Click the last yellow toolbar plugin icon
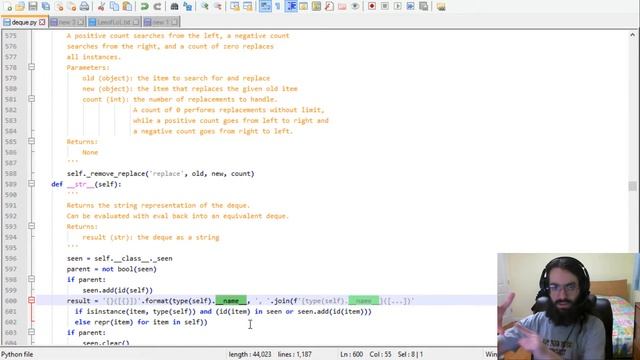The width and height of the screenshot is (640, 360). [x=441, y=6]
